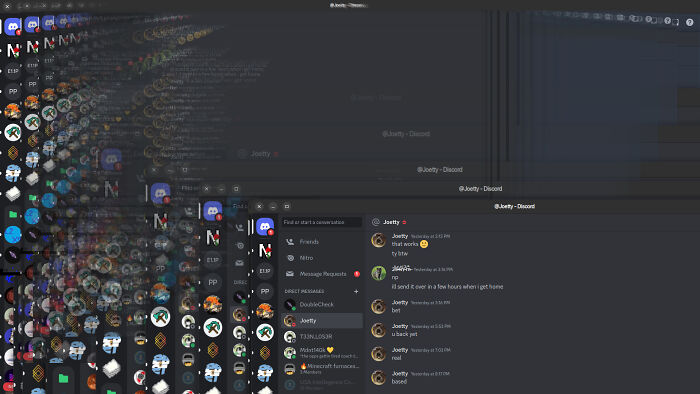Open the white paper server, outermost window

[13, 194]
